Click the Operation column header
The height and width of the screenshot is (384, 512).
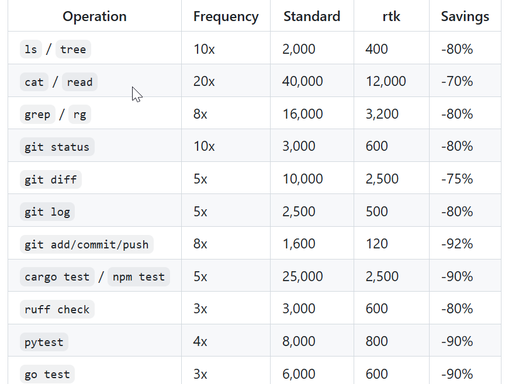[x=95, y=16]
